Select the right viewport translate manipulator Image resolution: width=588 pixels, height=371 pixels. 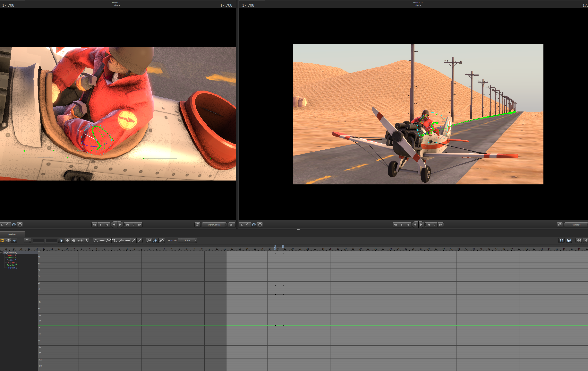248,225
